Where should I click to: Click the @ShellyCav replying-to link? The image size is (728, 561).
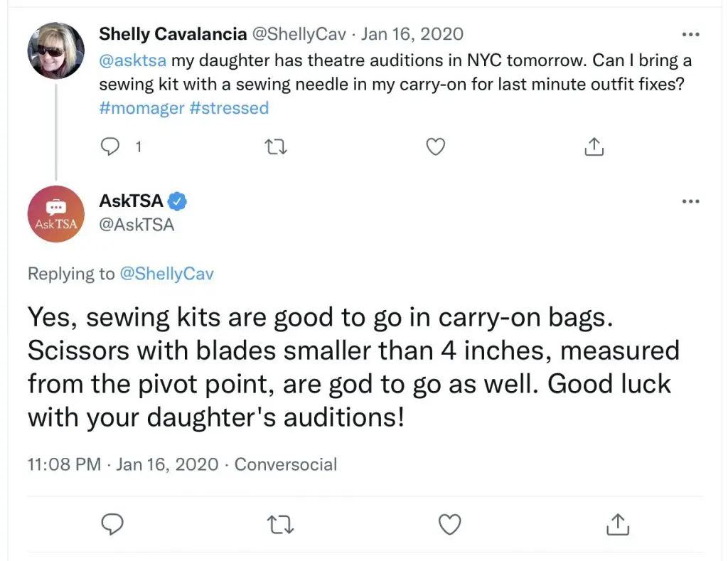click(x=167, y=274)
